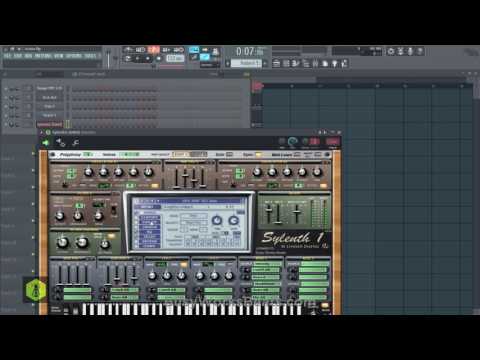Screen dimensions: 480x360
Task: Mute the fourth channel in Channel rack
Action: [6, 115]
